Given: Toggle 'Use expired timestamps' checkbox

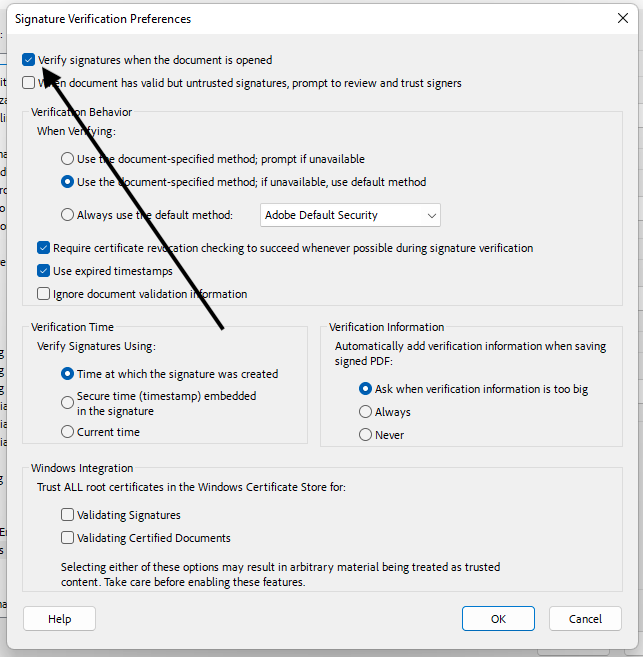Looking at the screenshot, I should click(x=44, y=271).
